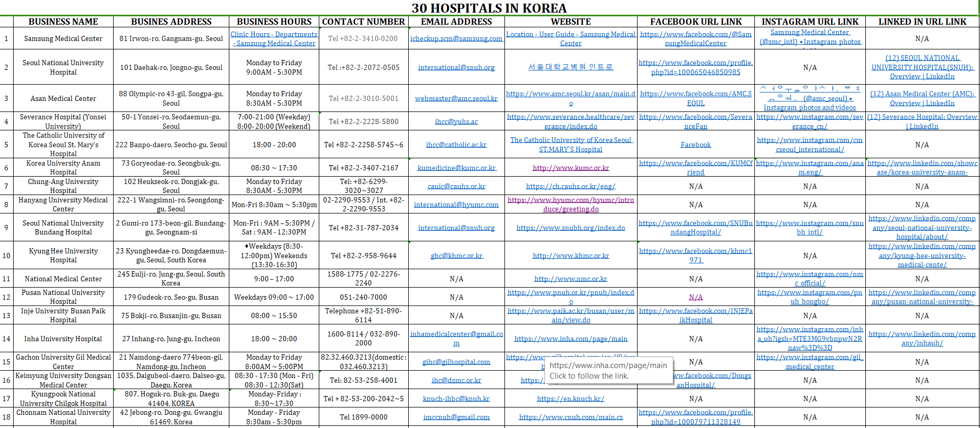Image resolution: width=980 pixels, height=428 pixels.
Task: Open the ihc@dsmc.or.kr email link
Action: [456, 380]
